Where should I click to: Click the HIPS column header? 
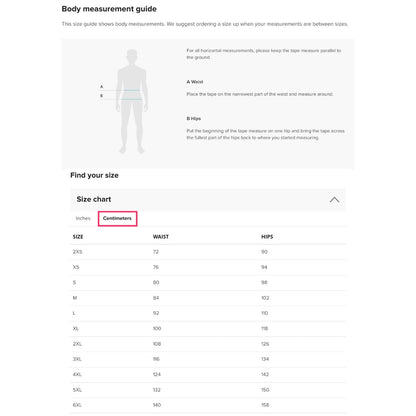coord(267,237)
